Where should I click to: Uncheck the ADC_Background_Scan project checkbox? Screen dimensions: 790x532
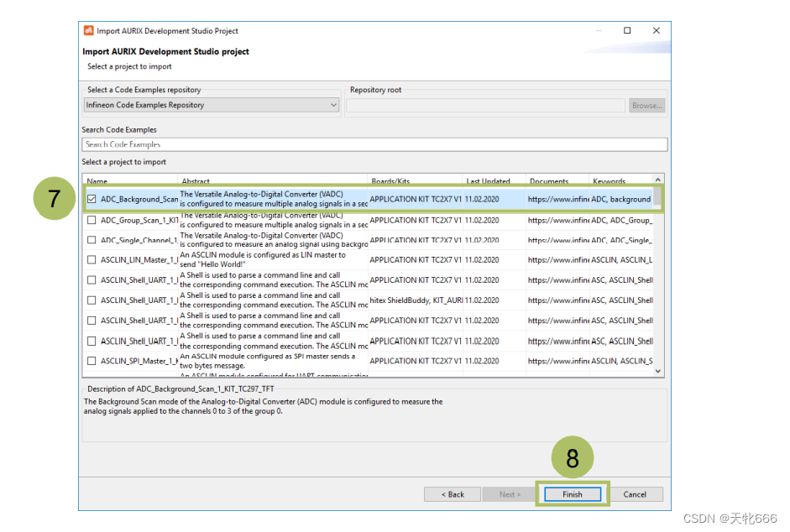tap(92, 199)
